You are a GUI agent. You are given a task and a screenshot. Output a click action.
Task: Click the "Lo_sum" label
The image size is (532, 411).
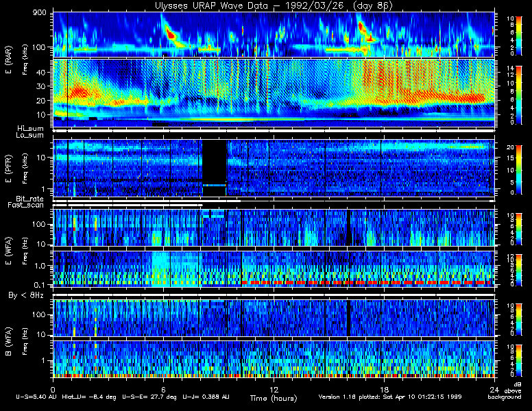pyautogui.click(x=29, y=135)
